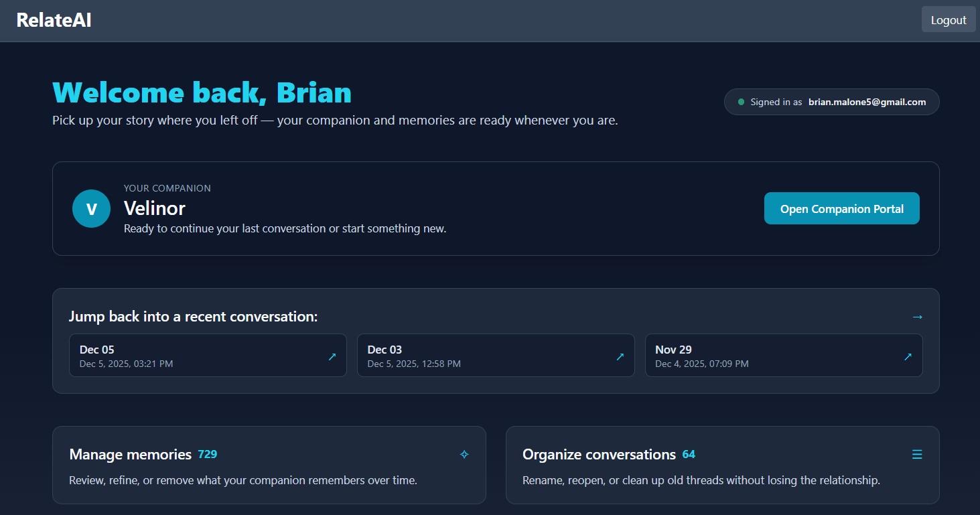Viewport: 980px width, 515px height.
Task: Click the Velinor companion avatar circle
Action: coord(91,208)
